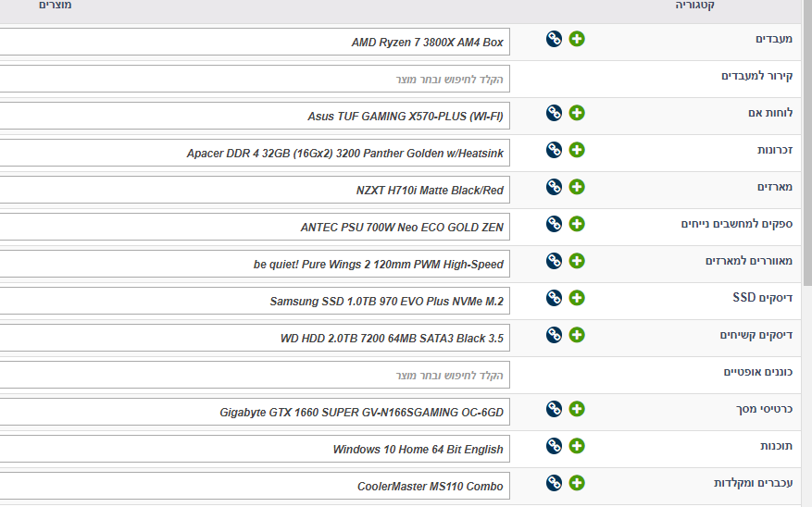The height and width of the screenshot is (507, 812).
Task: Click the NZXT H710i Matte Black/Red field
Action: pos(255,190)
